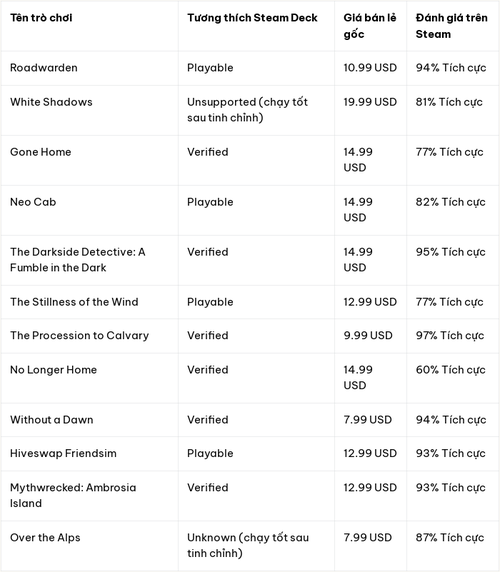Select the No Longer Home title
500x572 pixels.
pyautogui.click(x=54, y=370)
